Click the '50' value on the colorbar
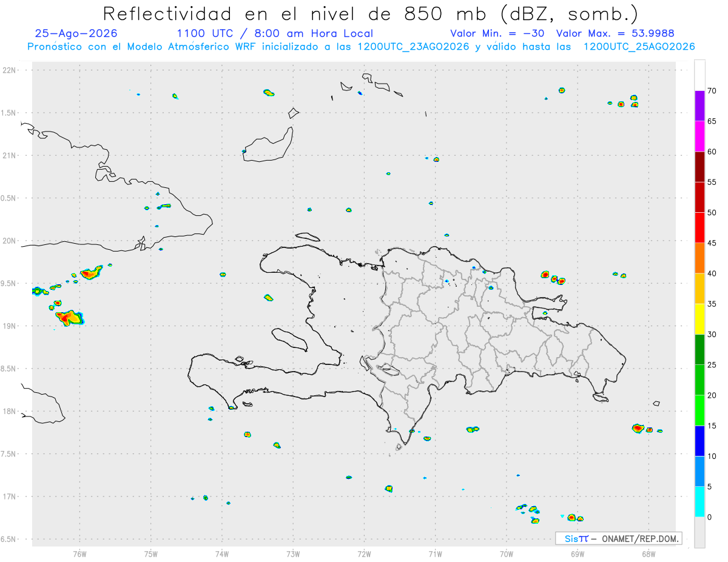This screenshot has height=562, width=728. (712, 213)
